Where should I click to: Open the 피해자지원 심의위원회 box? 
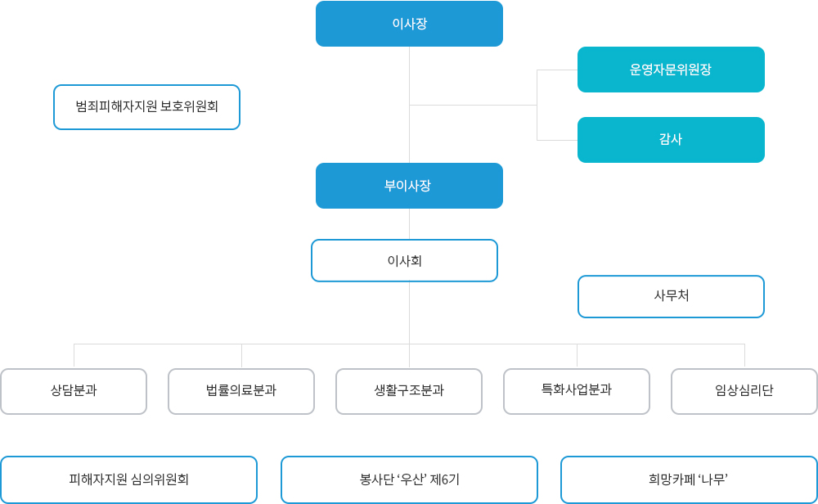tap(128, 479)
